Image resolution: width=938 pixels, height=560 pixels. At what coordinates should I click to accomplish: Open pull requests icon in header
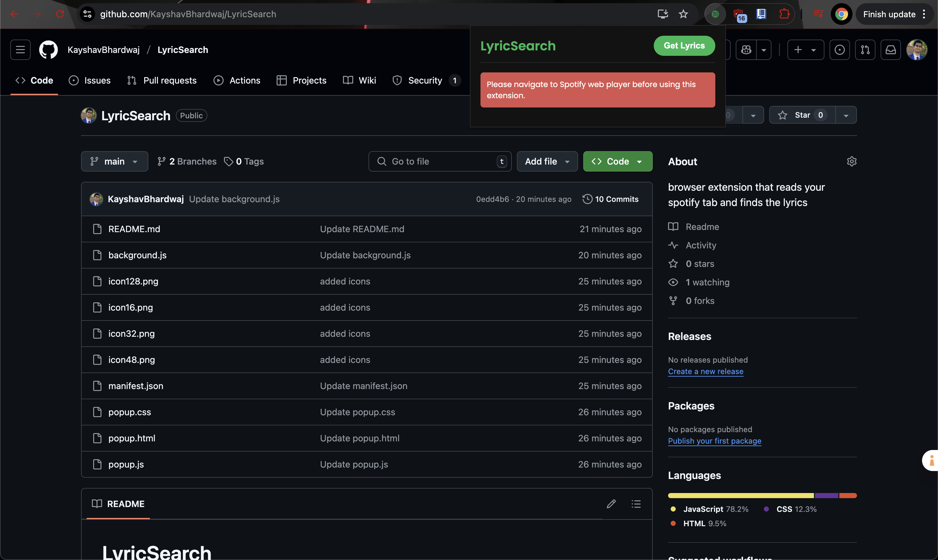point(865,49)
